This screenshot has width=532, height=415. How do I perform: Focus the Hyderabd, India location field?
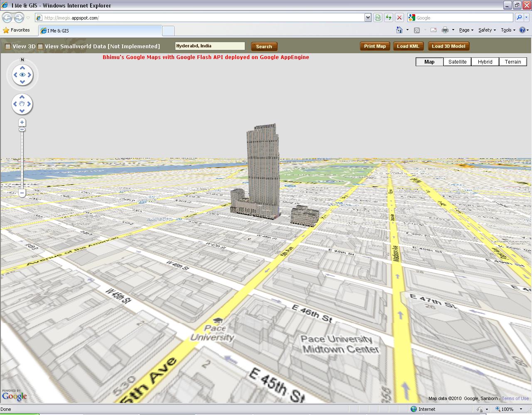click(210, 46)
